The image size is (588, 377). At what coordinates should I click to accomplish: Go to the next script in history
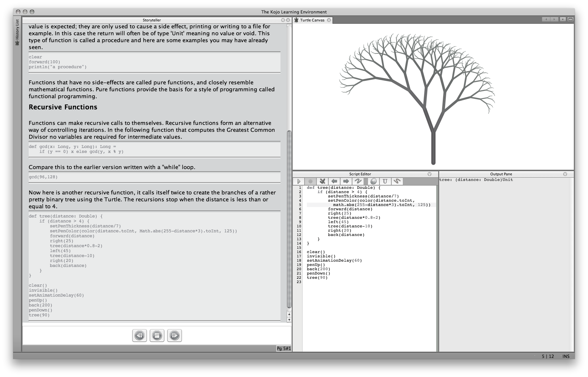click(346, 181)
